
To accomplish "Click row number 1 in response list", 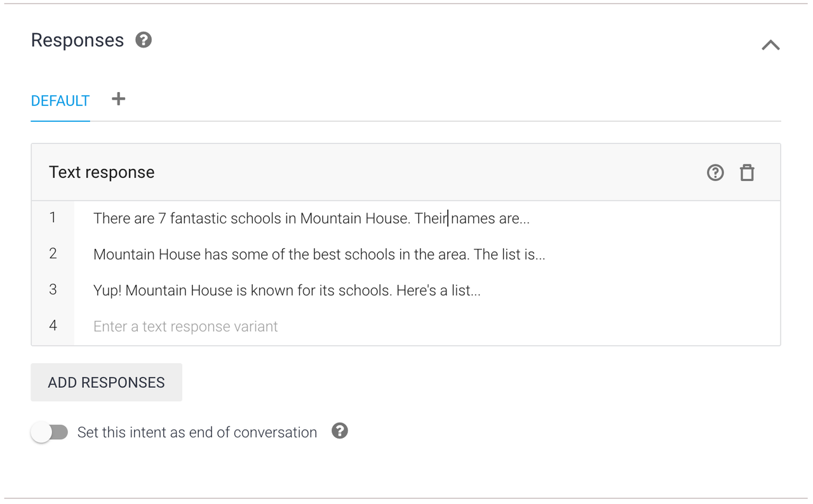I will 53,218.
